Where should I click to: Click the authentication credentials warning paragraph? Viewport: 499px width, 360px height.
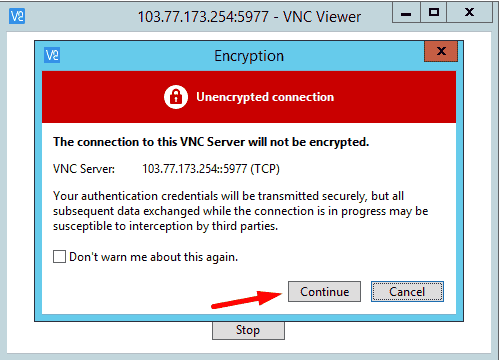(x=240, y=211)
